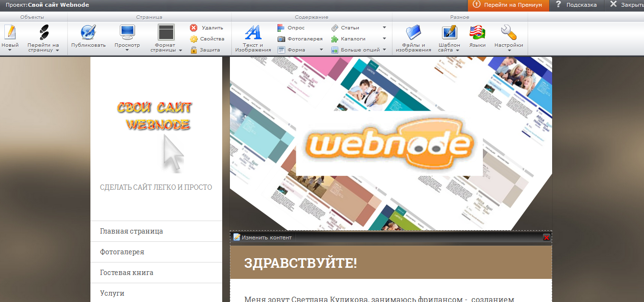Expand the Каталоги dropdown arrow
644x302 pixels.
pyautogui.click(x=384, y=39)
